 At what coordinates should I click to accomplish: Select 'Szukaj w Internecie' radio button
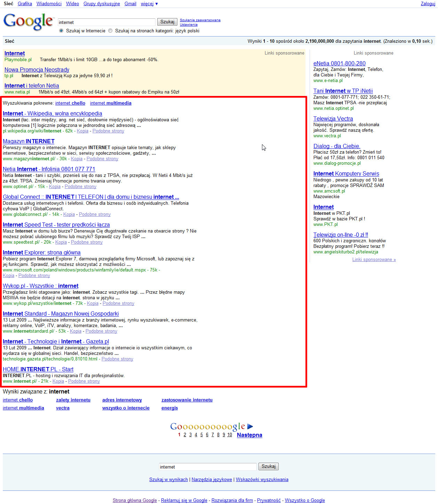tap(61, 31)
